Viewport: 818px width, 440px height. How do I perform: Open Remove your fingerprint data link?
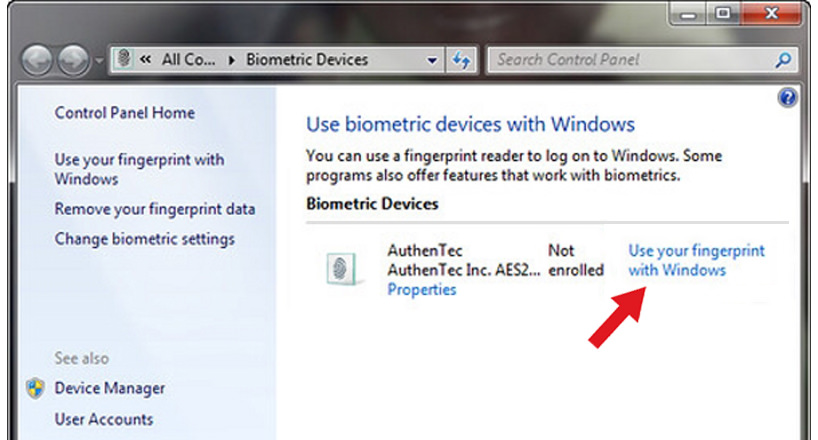(x=155, y=209)
